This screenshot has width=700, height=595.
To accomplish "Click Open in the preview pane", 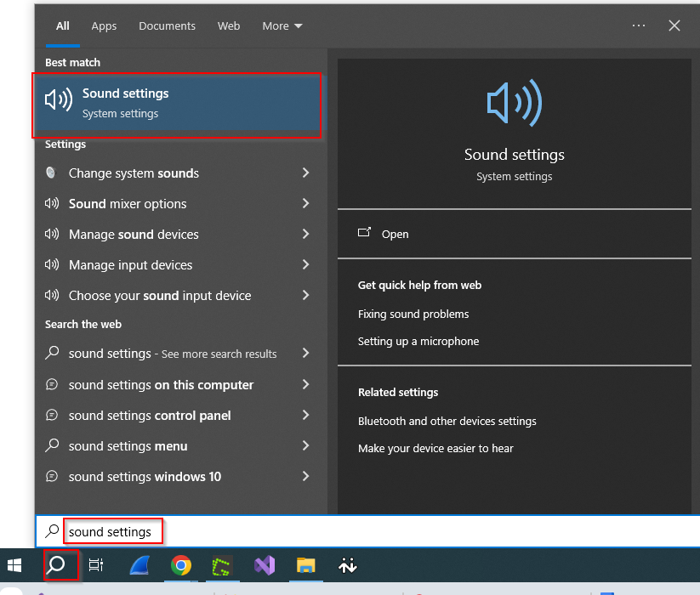I will click(x=515, y=234).
